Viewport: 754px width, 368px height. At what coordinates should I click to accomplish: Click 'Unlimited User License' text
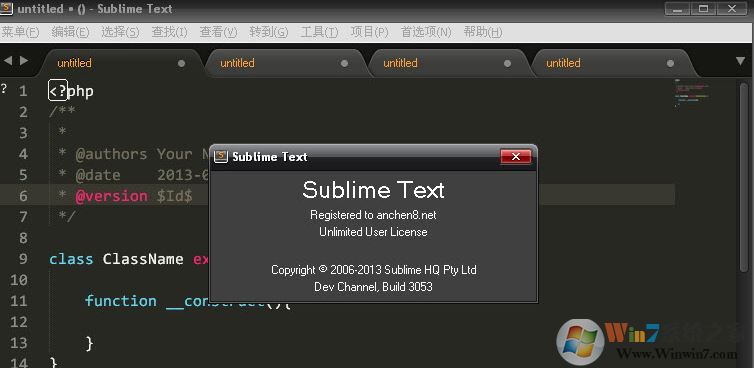(373, 232)
